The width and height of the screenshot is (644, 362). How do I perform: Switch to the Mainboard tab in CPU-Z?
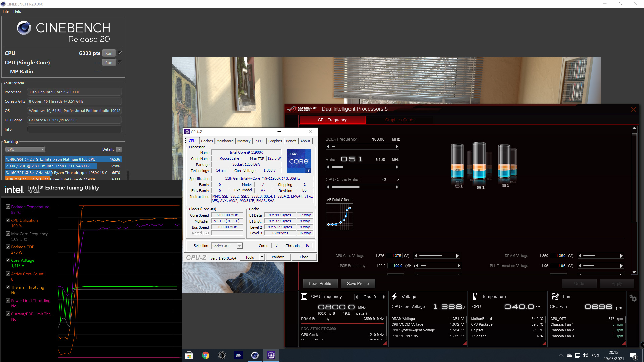(225, 141)
